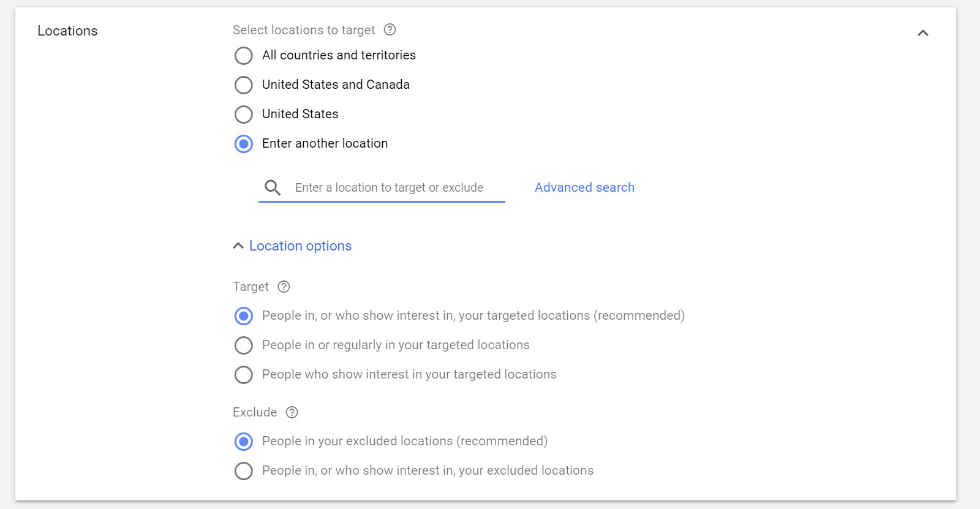
Task: Choose People in or regularly in targeted locations
Action: click(x=244, y=345)
